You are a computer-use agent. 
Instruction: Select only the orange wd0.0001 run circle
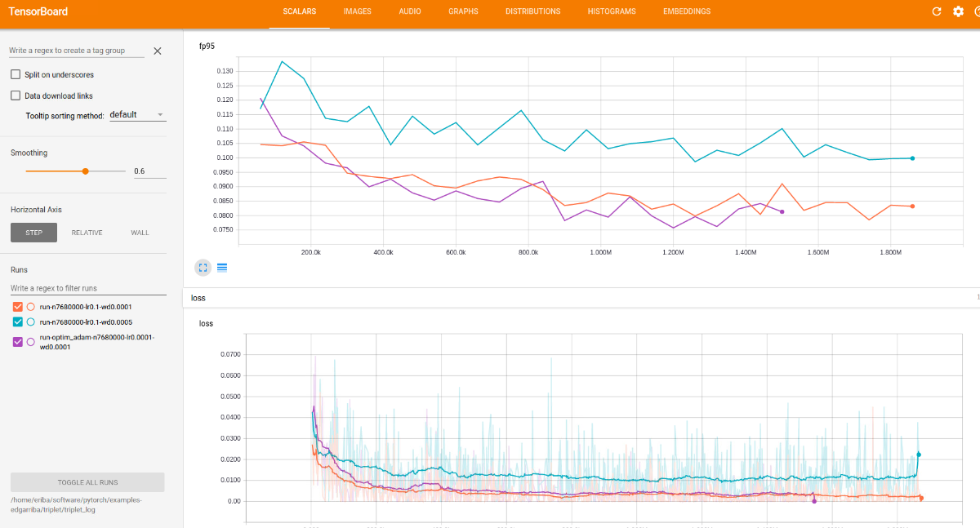[30, 307]
